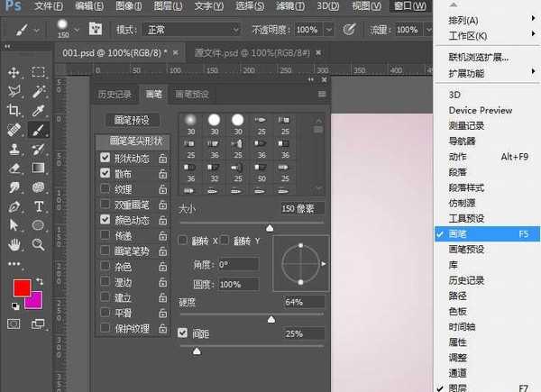Open the 文件(F) menu
Screen dimensions: 541x392
pos(49,6)
